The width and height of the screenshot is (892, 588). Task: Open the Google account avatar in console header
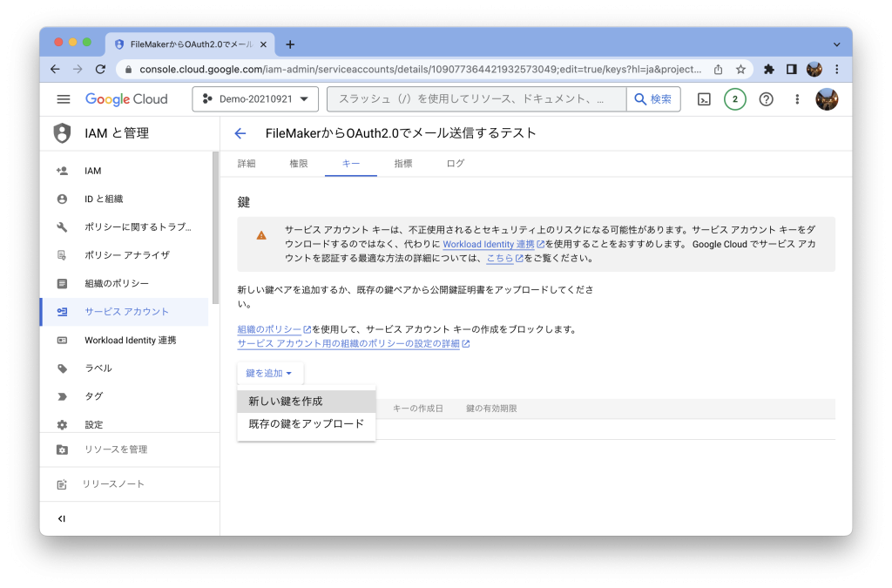pos(827,99)
